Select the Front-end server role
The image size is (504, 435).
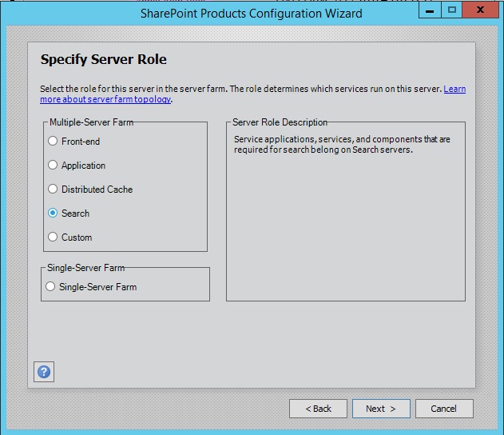tap(53, 141)
